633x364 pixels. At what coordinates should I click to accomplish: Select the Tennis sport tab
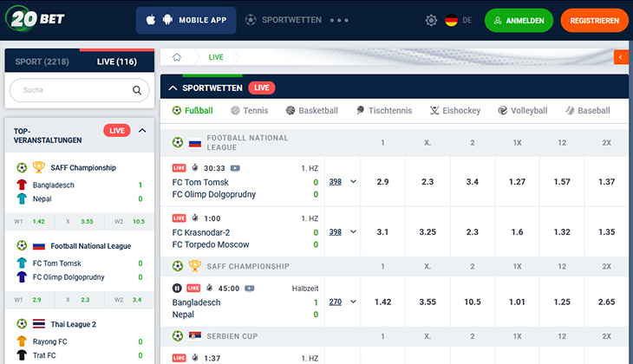click(x=250, y=110)
